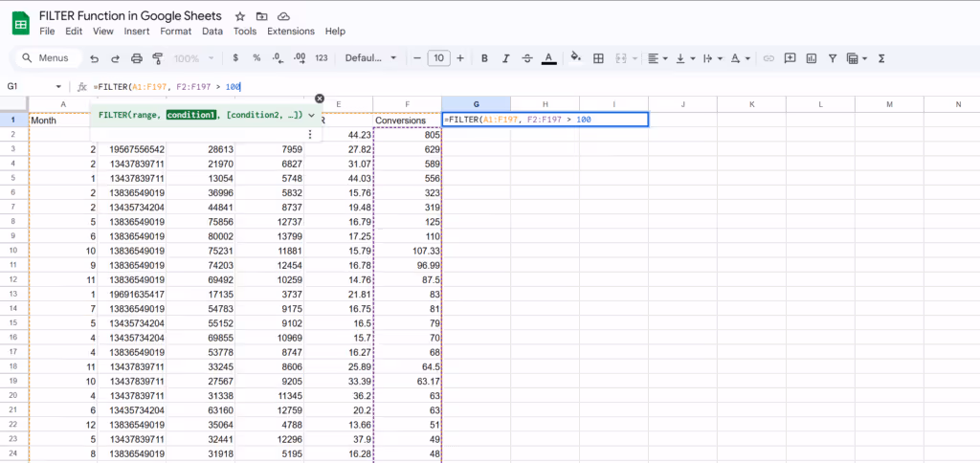The height and width of the screenshot is (463, 980).
Task: Open the Extensions menu
Action: [x=291, y=32]
